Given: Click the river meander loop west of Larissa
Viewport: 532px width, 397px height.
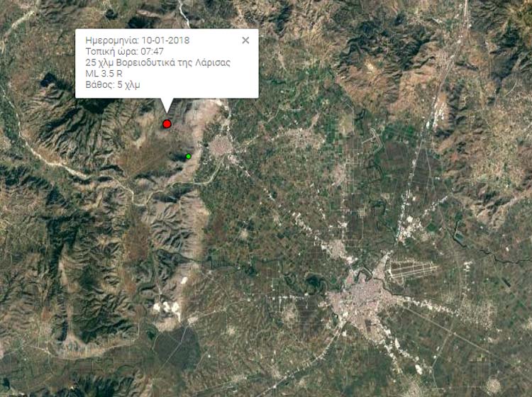Looking at the screenshot, I should coord(314,283).
